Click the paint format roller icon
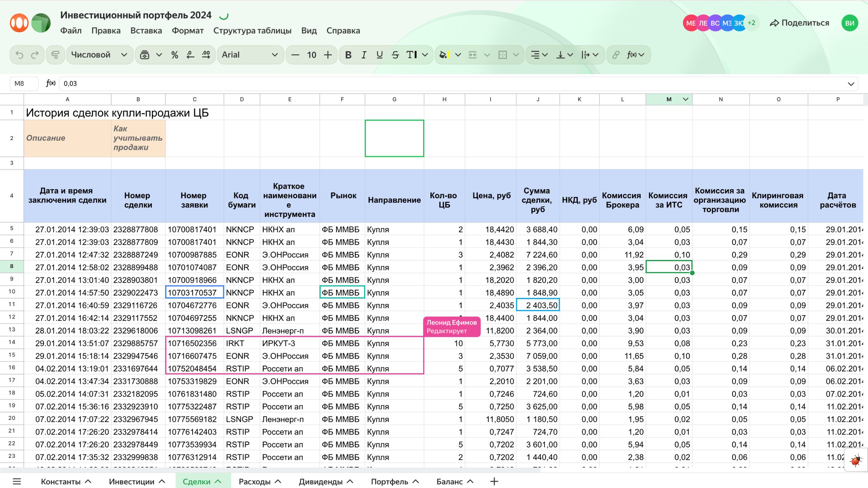Image resolution: width=868 pixels, height=488 pixels. (x=55, y=55)
